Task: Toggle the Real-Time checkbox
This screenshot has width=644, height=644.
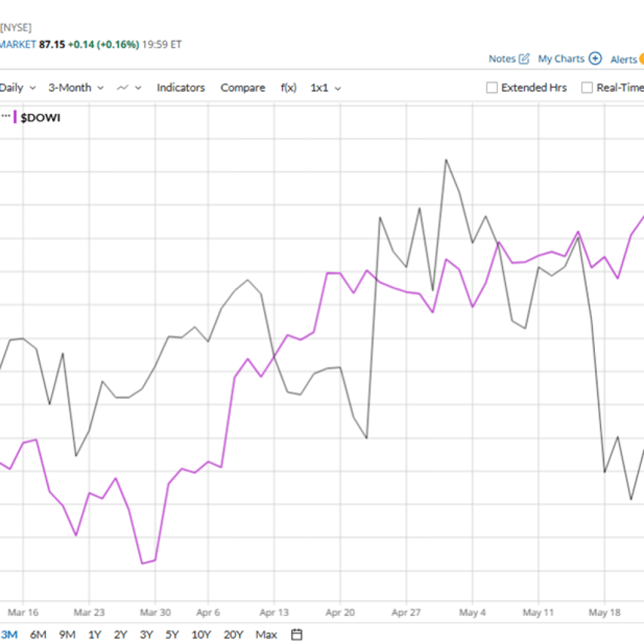Action: (587, 87)
